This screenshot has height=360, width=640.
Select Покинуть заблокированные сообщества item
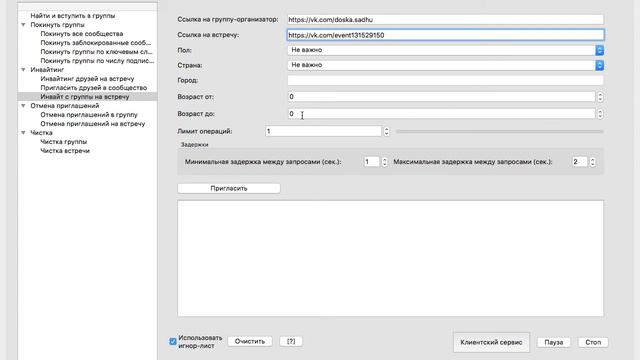pyautogui.click(x=96, y=43)
